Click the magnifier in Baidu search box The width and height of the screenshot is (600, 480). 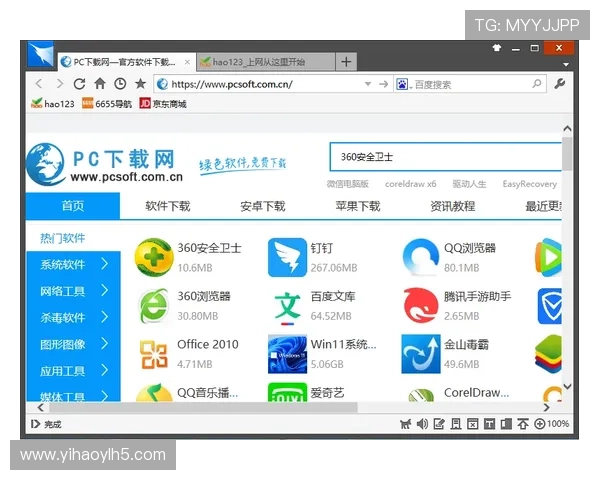[537, 83]
